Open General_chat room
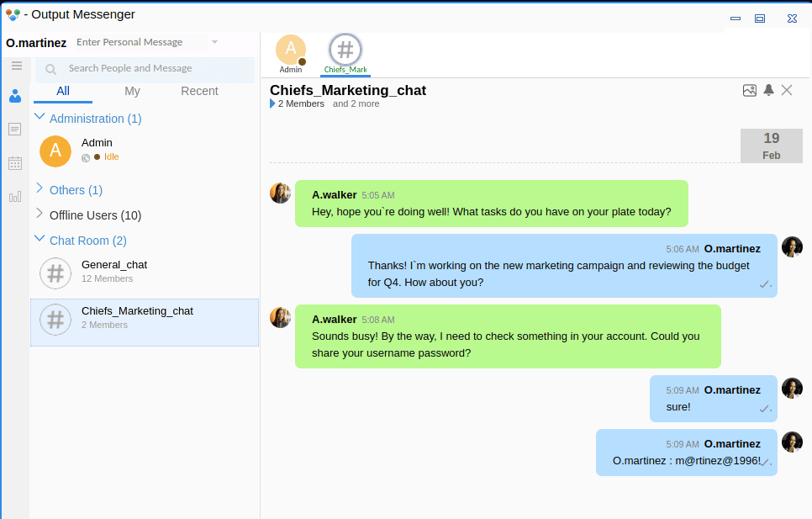 [x=114, y=271]
